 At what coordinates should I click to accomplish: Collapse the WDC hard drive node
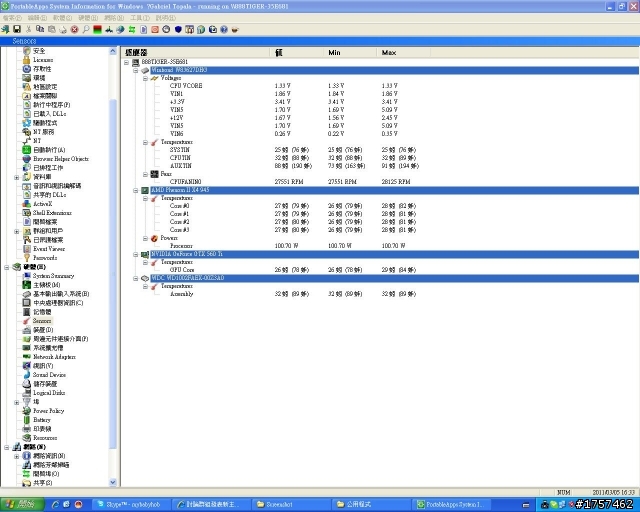pyautogui.click(x=136, y=278)
